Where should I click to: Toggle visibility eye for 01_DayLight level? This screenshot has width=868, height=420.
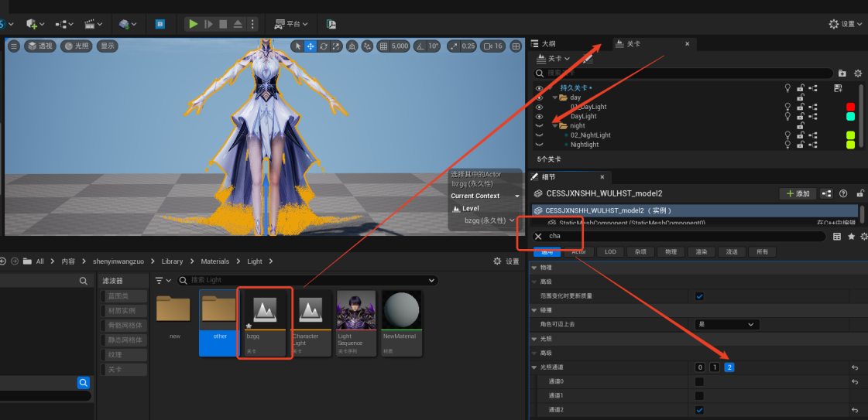pos(539,107)
